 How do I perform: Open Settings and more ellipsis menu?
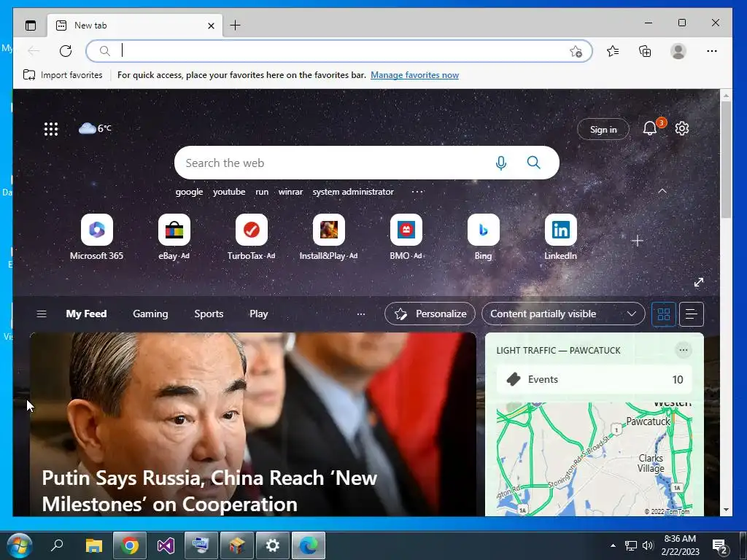click(712, 51)
